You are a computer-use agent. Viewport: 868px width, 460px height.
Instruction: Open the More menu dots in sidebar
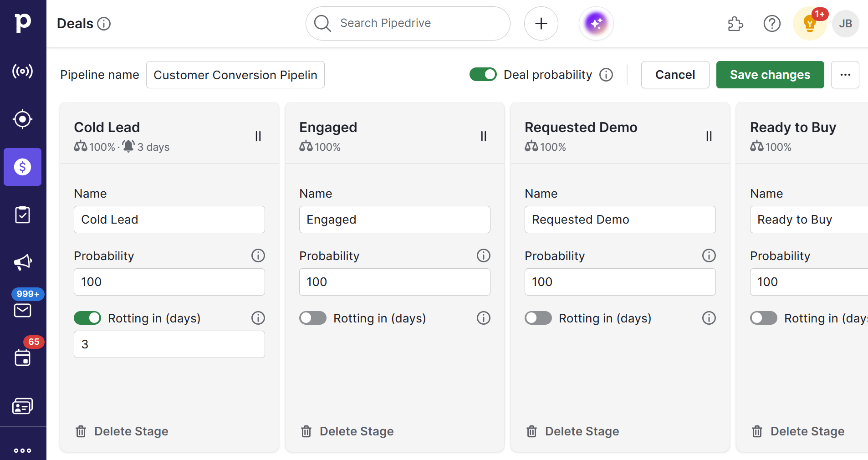point(22,450)
